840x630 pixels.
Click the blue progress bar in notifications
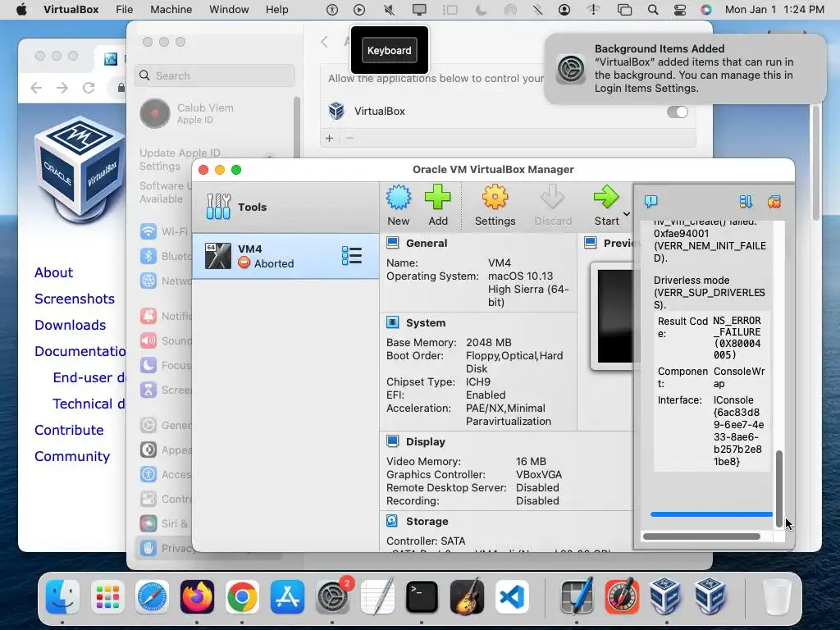(x=711, y=514)
